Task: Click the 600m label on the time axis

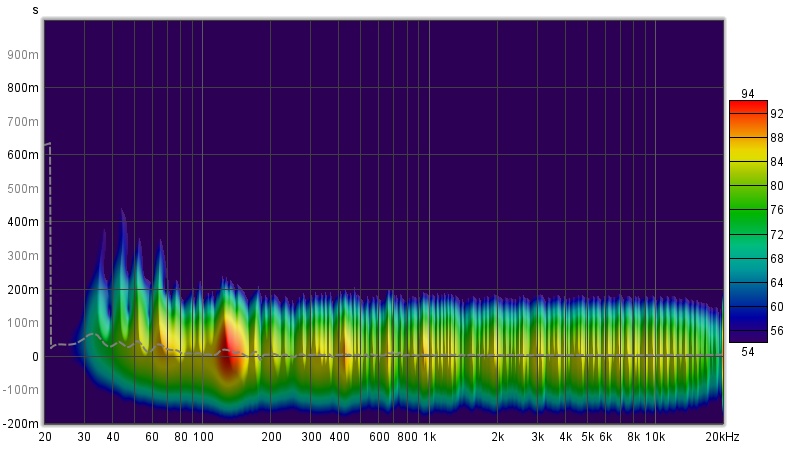Action: pyautogui.click(x=25, y=155)
